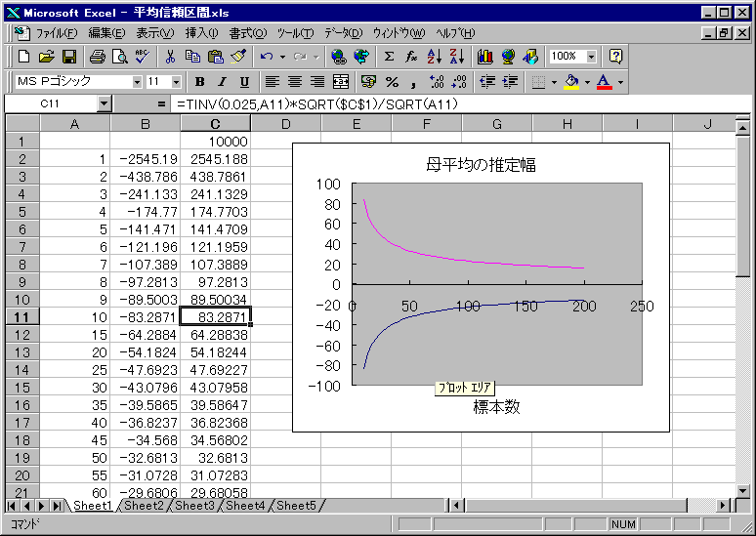Insert hyperlink globe icon

339,57
